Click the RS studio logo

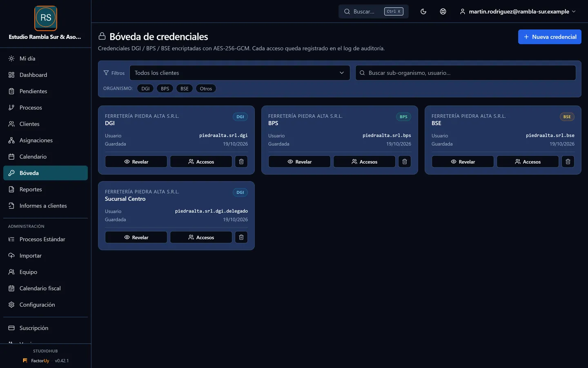click(x=46, y=18)
